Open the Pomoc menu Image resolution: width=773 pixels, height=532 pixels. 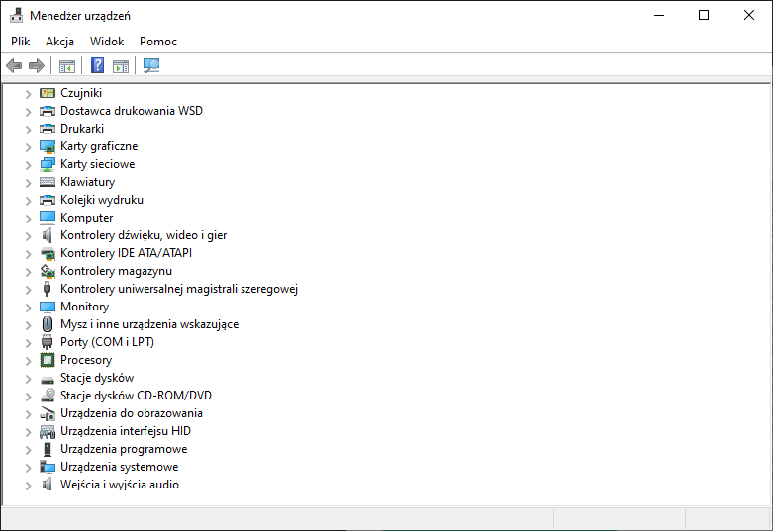(157, 42)
